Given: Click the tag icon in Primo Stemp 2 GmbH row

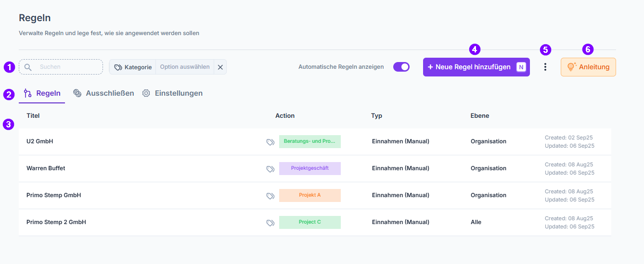Looking at the screenshot, I should pyautogui.click(x=270, y=223).
